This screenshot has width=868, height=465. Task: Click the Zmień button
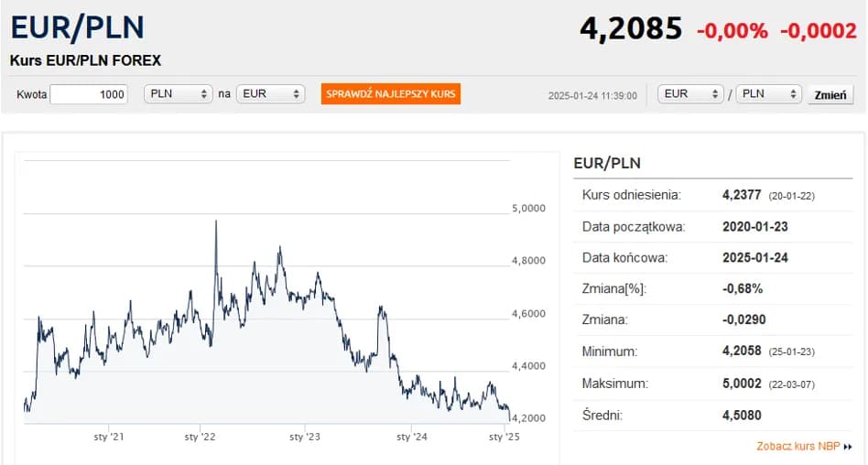[x=830, y=94]
